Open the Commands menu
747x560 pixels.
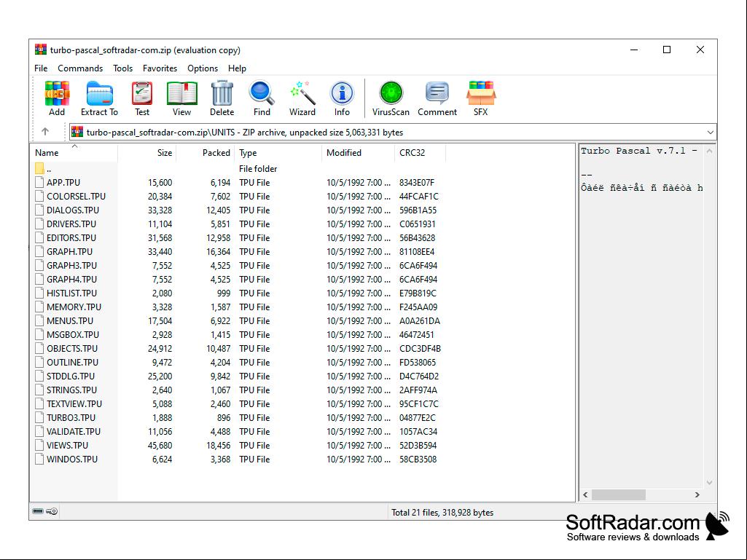80,68
